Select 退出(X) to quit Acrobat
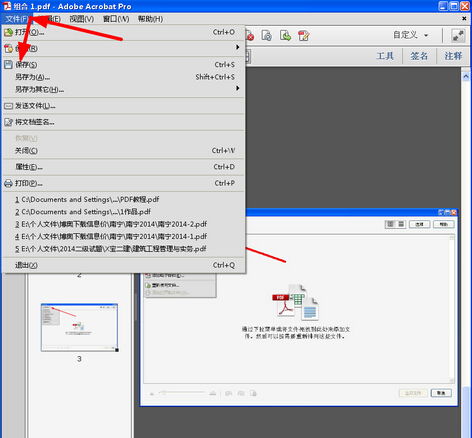Viewport: 472px width, 438px height. tap(124, 265)
